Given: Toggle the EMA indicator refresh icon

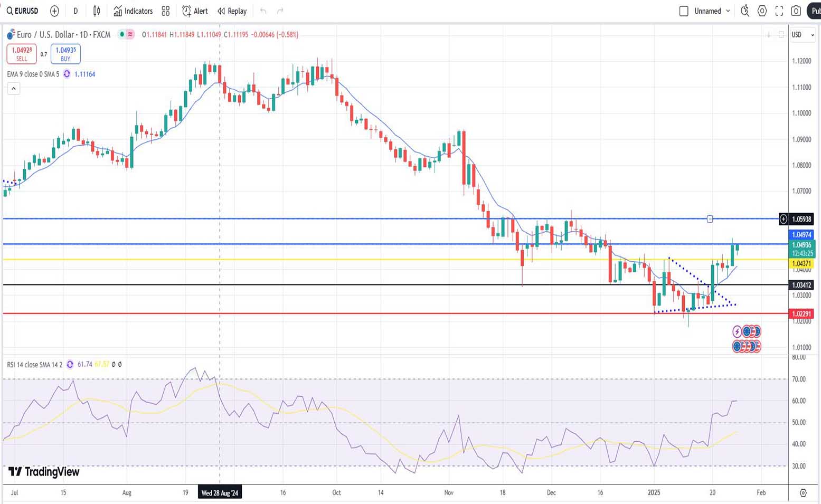Looking at the screenshot, I should pyautogui.click(x=67, y=74).
